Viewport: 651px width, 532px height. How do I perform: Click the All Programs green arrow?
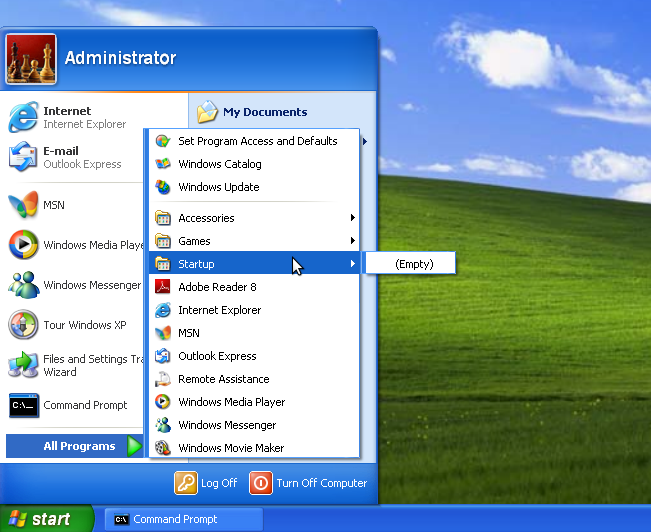tap(135, 446)
